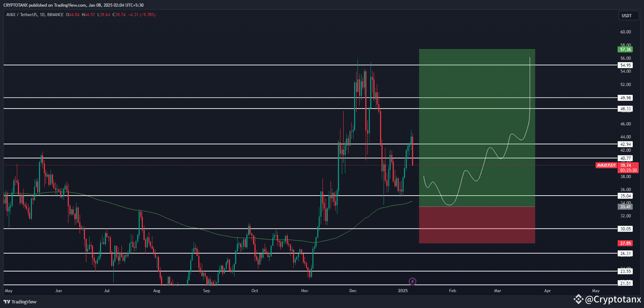
Task: Click the 38.00 price axis tick
Action: (625, 176)
